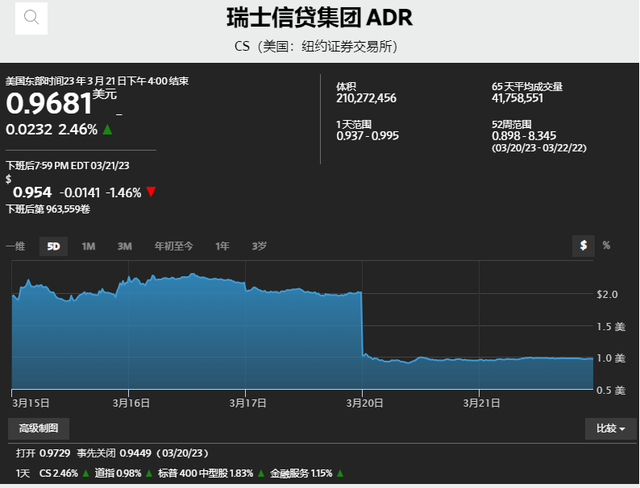Switch chart to 3M range

(124, 246)
